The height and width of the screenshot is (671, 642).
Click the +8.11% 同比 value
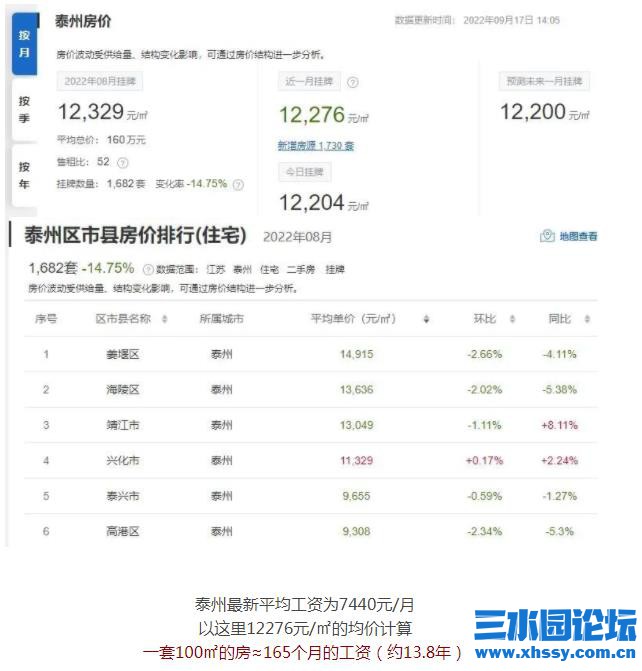pos(559,425)
